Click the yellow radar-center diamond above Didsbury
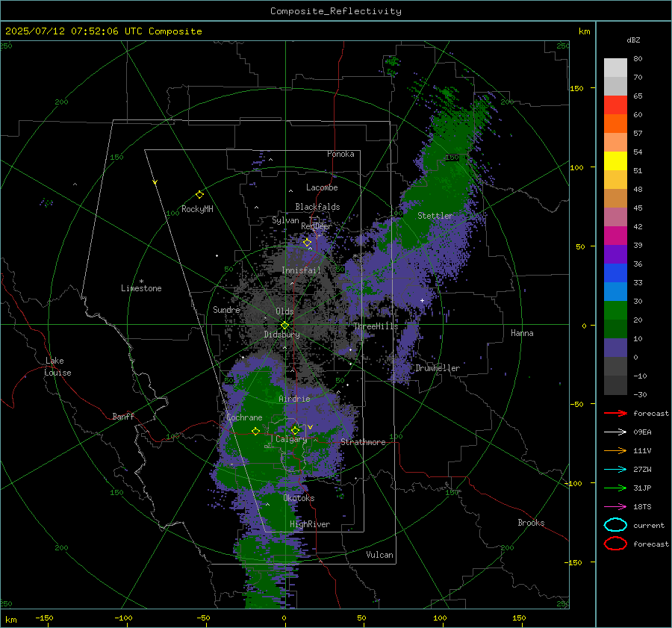Screen dimensions: 672x628 pyautogui.click(x=284, y=326)
